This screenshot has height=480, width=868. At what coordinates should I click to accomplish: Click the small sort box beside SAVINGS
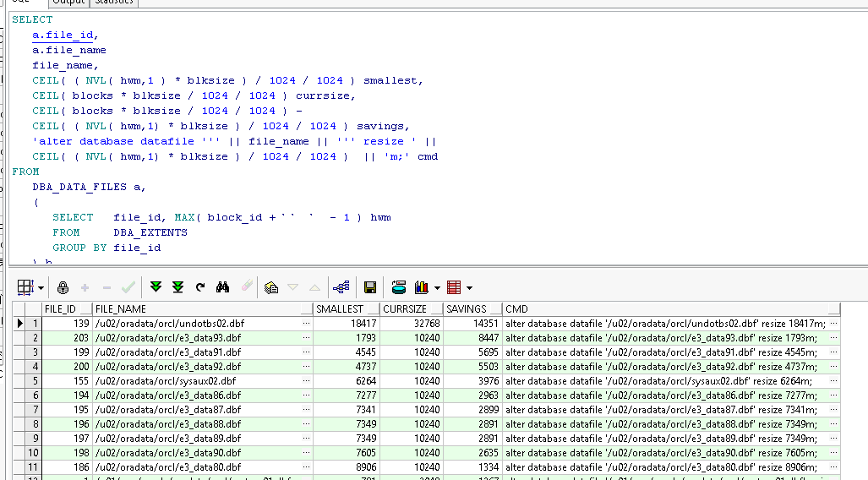coord(495,309)
